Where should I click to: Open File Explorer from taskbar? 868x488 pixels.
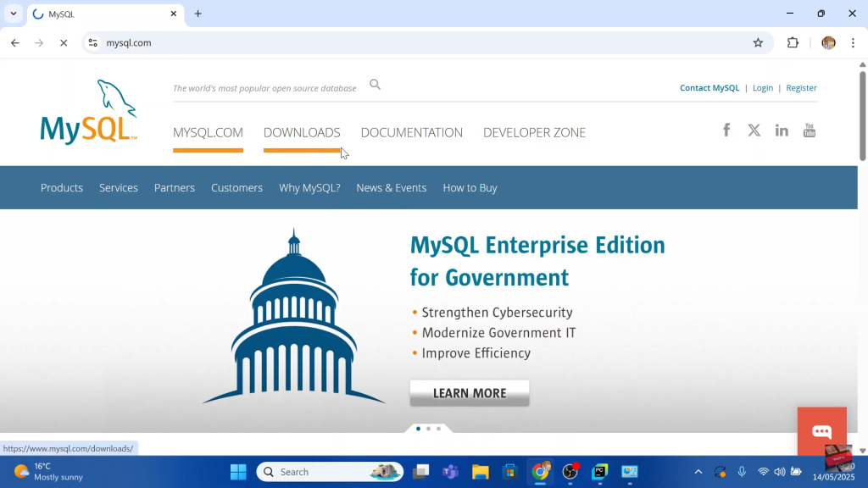(481, 472)
